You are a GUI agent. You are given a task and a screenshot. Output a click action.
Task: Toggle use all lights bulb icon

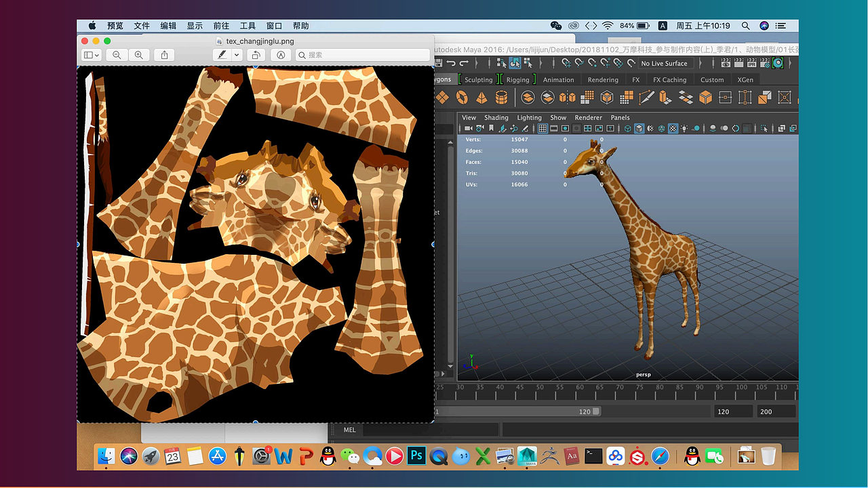pyautogui.click(x=684, y=128)
